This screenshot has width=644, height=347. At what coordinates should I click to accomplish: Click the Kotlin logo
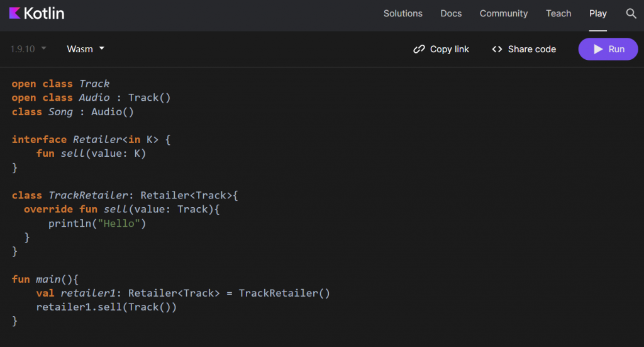(x=37, y=13)
